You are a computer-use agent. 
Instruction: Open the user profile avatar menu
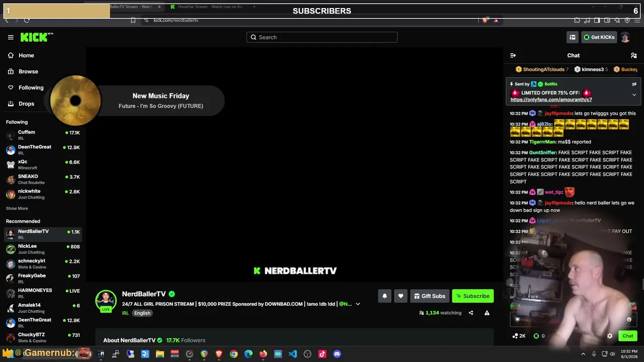click(625, 37)
